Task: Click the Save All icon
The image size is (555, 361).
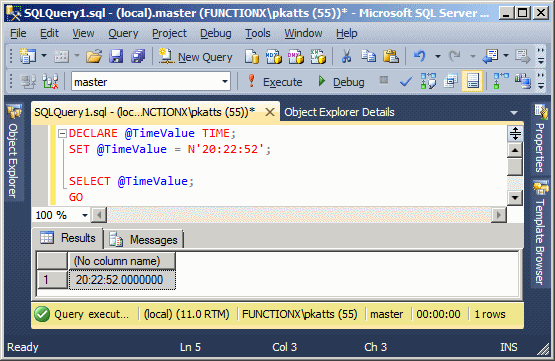Action: (138, 56)
